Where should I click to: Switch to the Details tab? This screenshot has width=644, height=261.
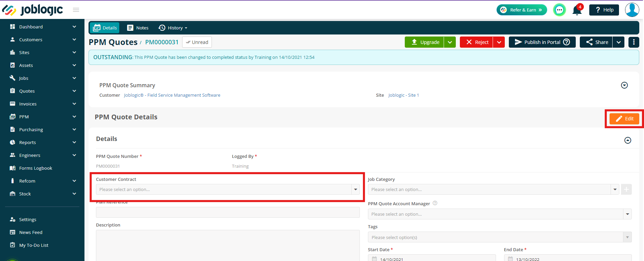coord(105,28)
